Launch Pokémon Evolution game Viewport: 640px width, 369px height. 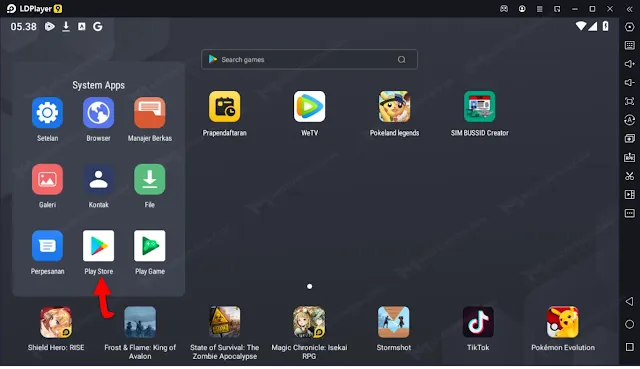click(563, 322)
